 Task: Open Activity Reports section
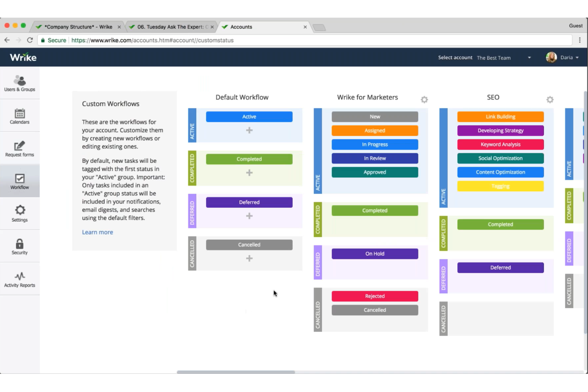coord(20,279)
